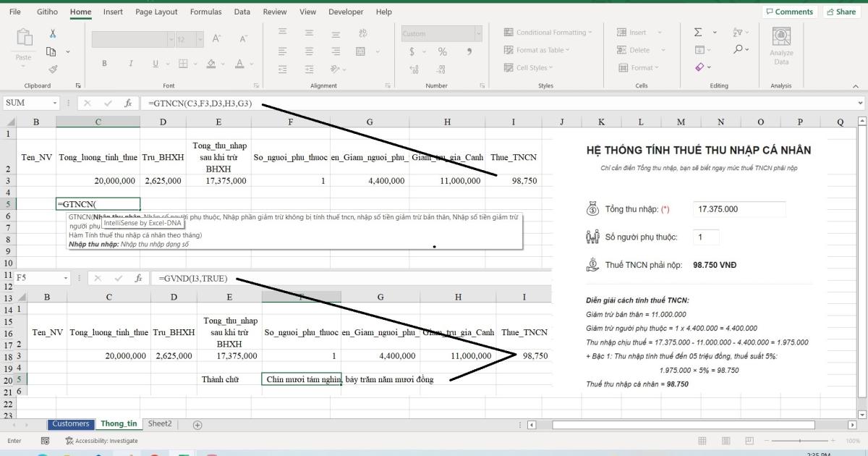Click the Clear eraser icon
The height and width of the screenshot is (456, 868).
[699, 67]
